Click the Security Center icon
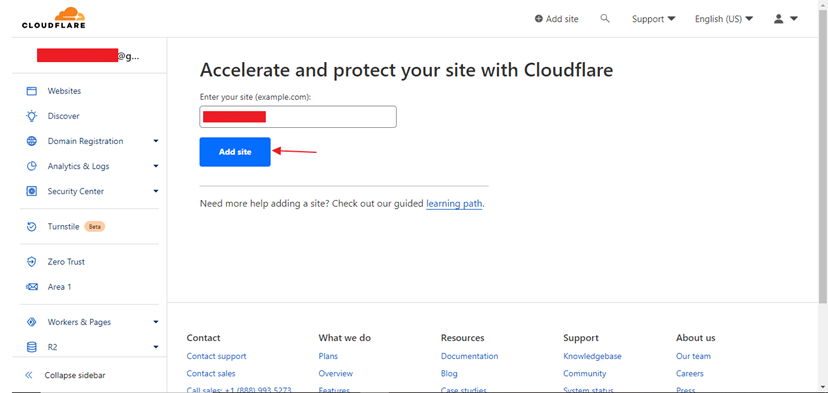 pyautogui.click(x=32, y=191)
